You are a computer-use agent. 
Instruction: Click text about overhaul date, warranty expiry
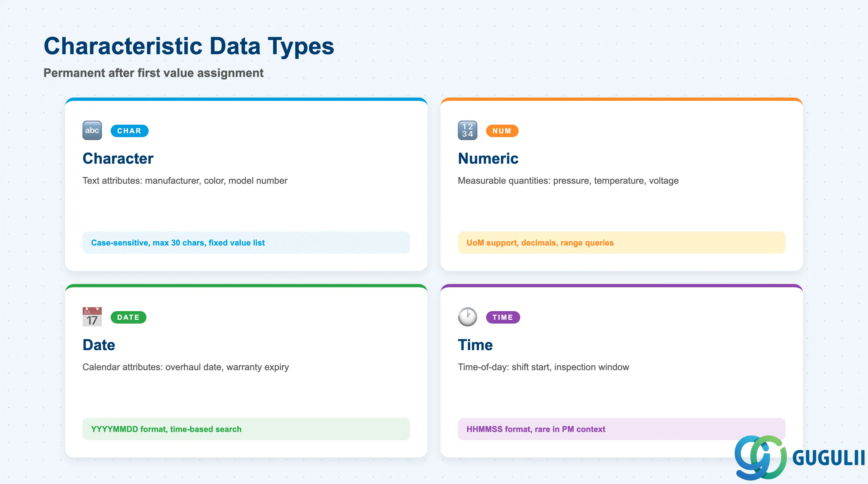186,367
